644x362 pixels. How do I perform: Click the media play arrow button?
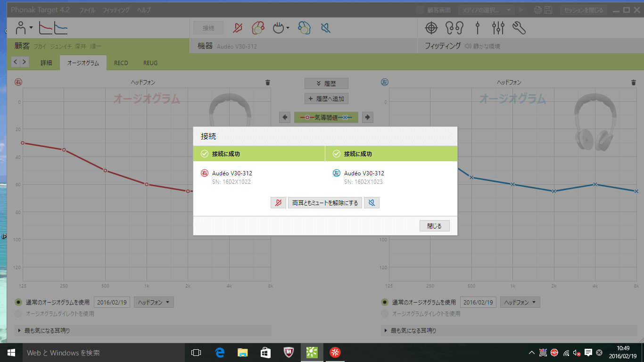click(x=520, y=10)
